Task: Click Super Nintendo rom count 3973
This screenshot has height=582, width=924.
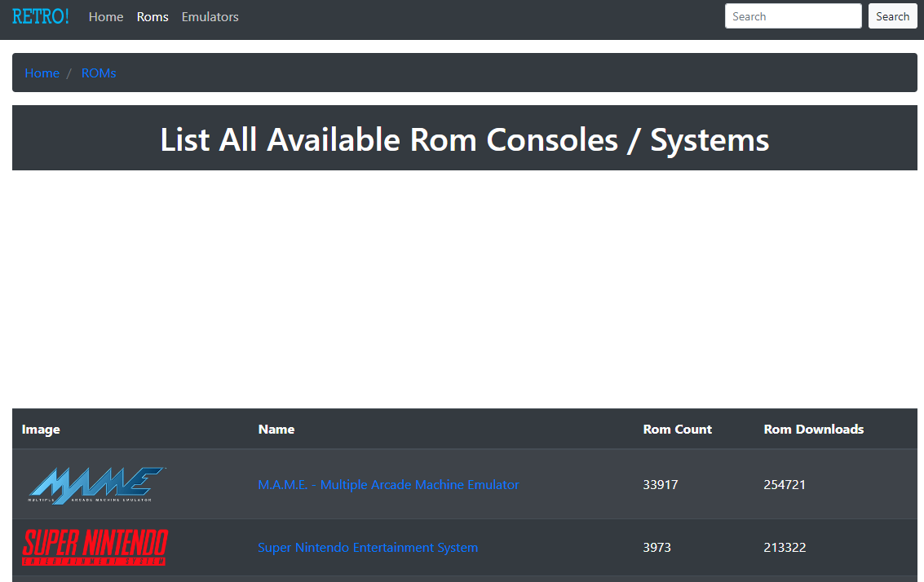Action: tap(657, 547)
